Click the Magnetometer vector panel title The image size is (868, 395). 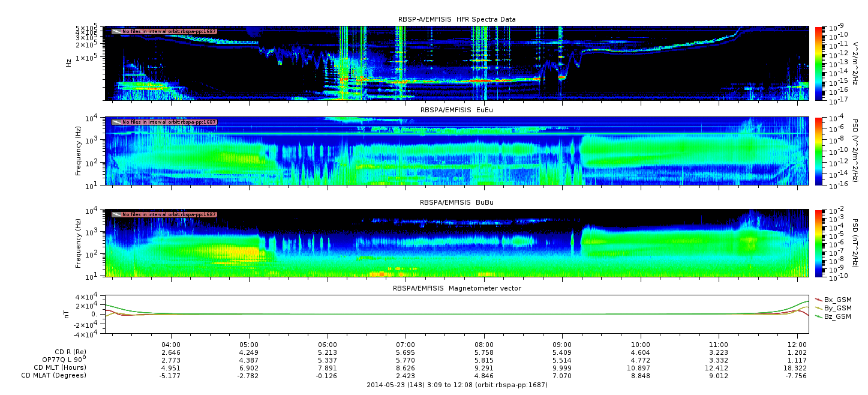tap(456, 288)
